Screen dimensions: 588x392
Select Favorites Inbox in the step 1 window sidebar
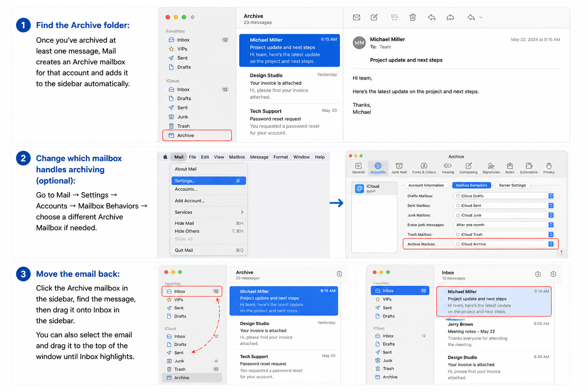[x=198, y=40]
